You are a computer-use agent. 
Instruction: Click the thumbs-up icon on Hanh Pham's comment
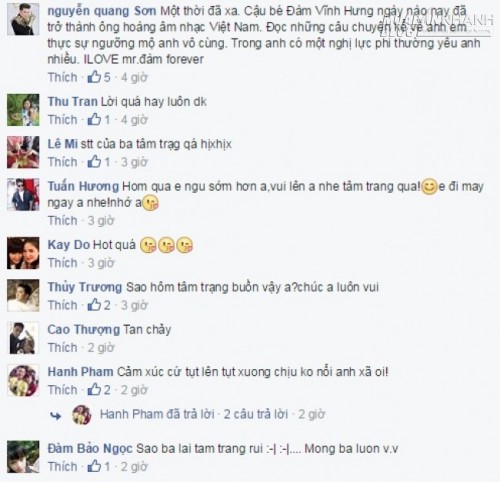pyautogui.click(x=94, y=389)
